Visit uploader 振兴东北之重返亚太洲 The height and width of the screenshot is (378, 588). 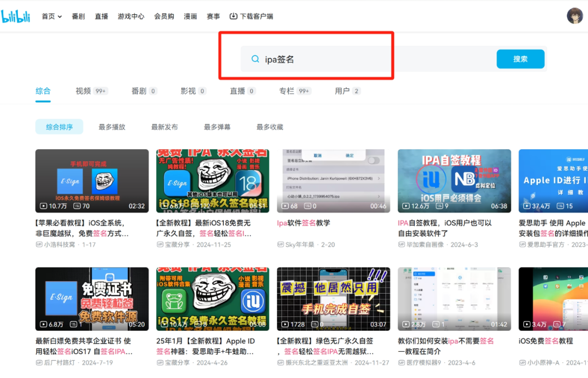coord(316,363)
